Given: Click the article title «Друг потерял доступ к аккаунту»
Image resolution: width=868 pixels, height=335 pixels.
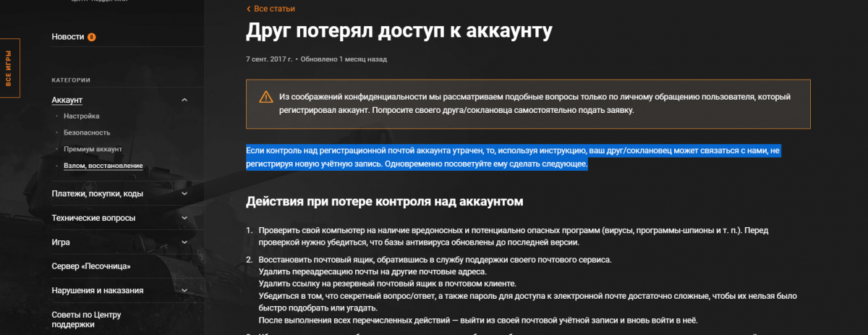Looking at the screenshot, I should tap(399, 32).
